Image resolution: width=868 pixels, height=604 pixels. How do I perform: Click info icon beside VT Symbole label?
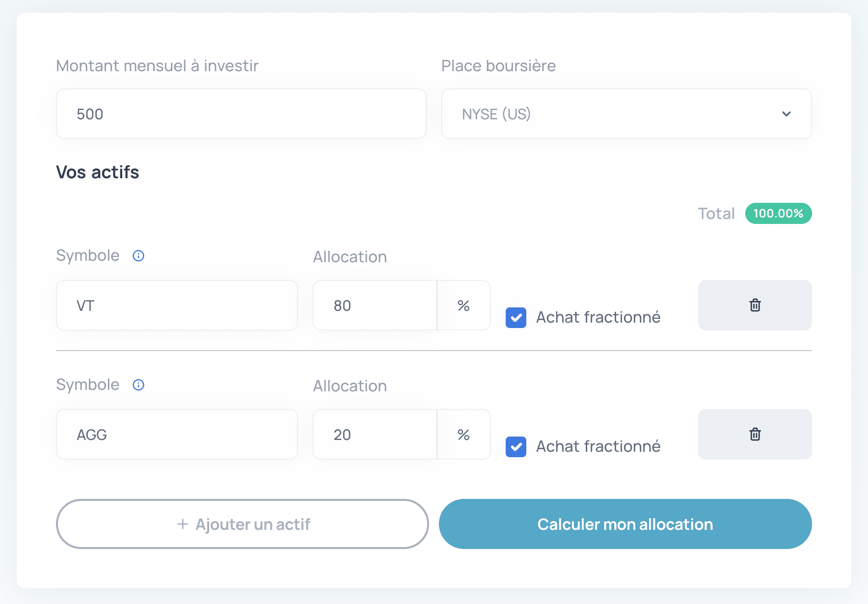coord(138,256)
